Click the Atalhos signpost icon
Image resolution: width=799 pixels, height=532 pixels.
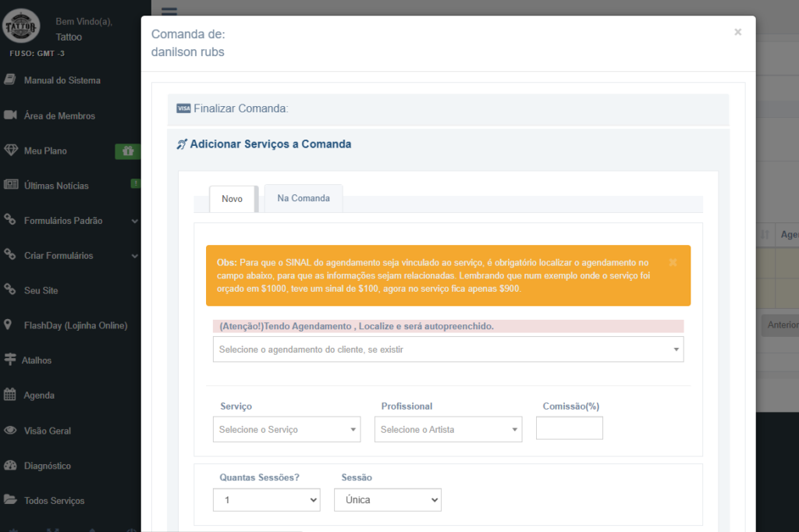(x=9, y=360)
